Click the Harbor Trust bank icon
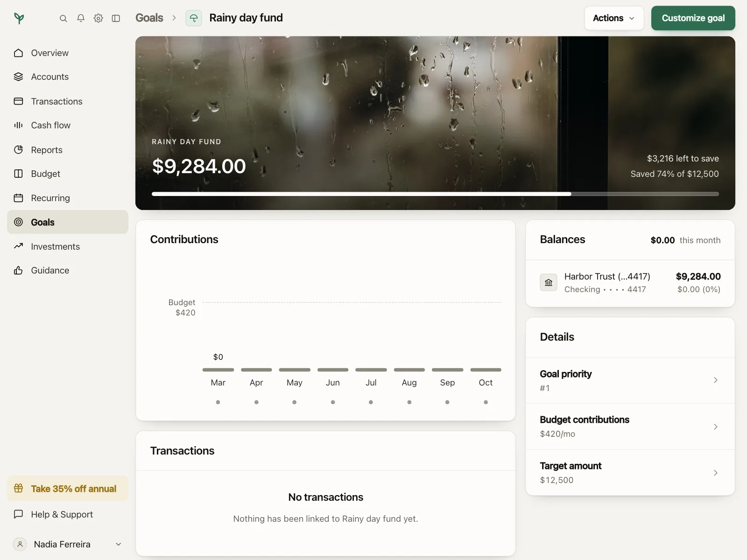 pyautogui.click(x=549, y=282)
